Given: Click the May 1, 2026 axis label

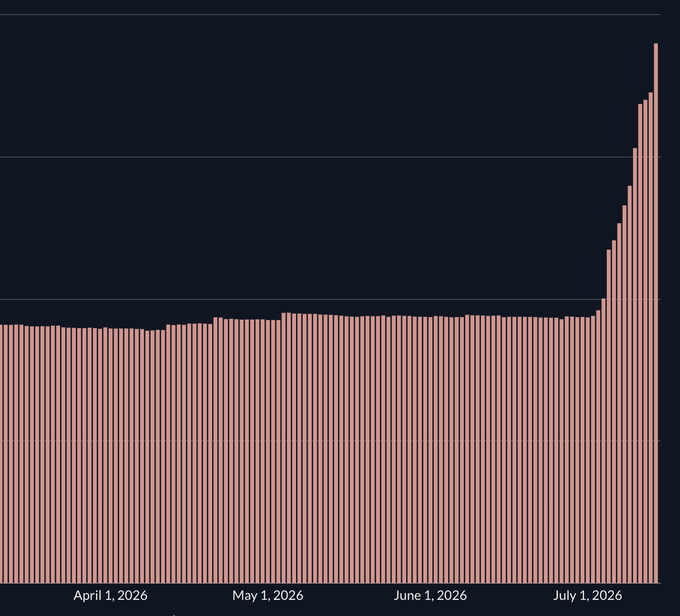Looking at the screenshot, I should pyautogui.click(x=268, y=596).
